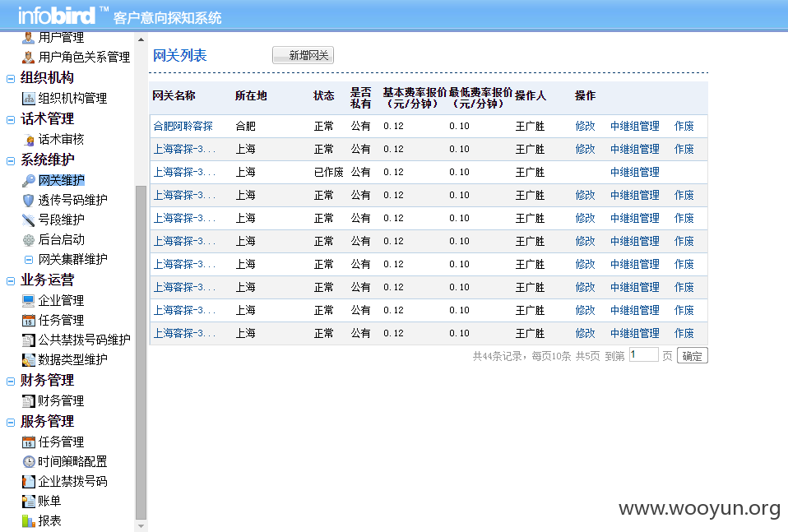This screenshot has height=532, width=788.
Task: Click 作废 for 合肥阿聆客探 row
Action: coord(684,127)
